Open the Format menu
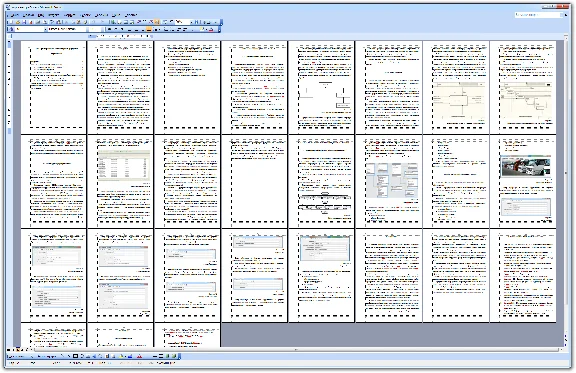Image resolution: width=576 pixels, height=373 pixels. 69,15
